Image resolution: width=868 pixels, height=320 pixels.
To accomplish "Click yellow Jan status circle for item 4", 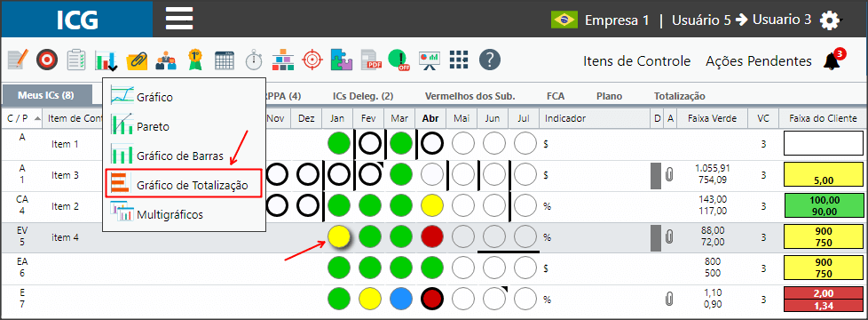I will point(339,237).
